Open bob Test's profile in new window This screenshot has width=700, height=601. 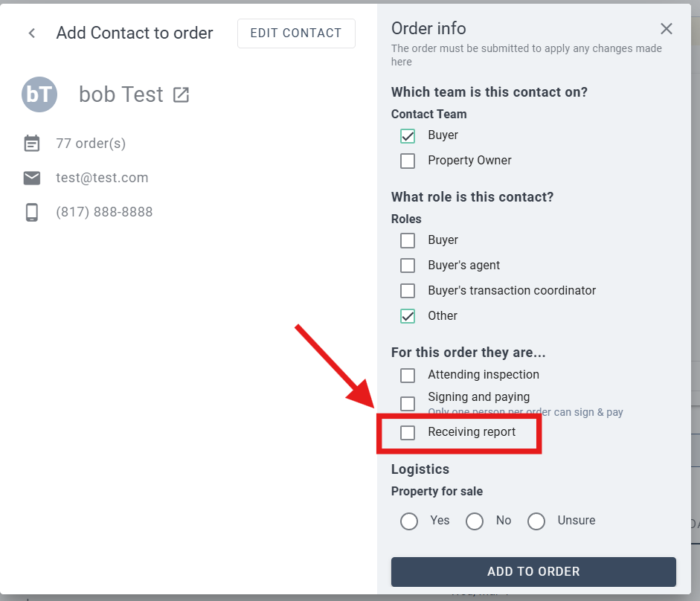tap(181, 95)
